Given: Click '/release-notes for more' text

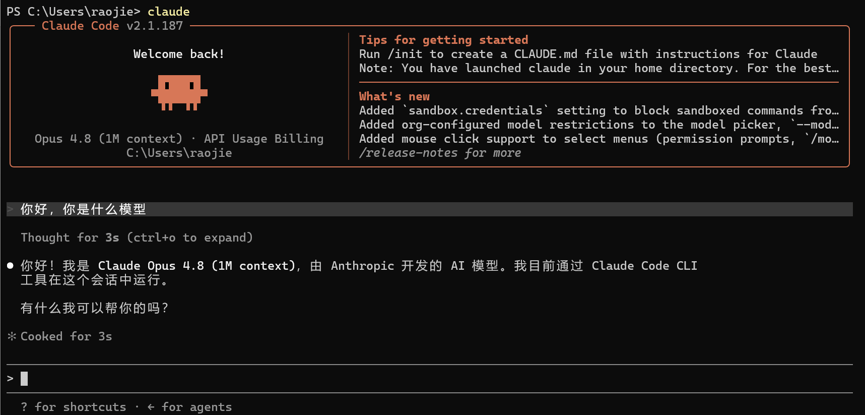Looking at the screenshot, I should [x=440, y=153].
